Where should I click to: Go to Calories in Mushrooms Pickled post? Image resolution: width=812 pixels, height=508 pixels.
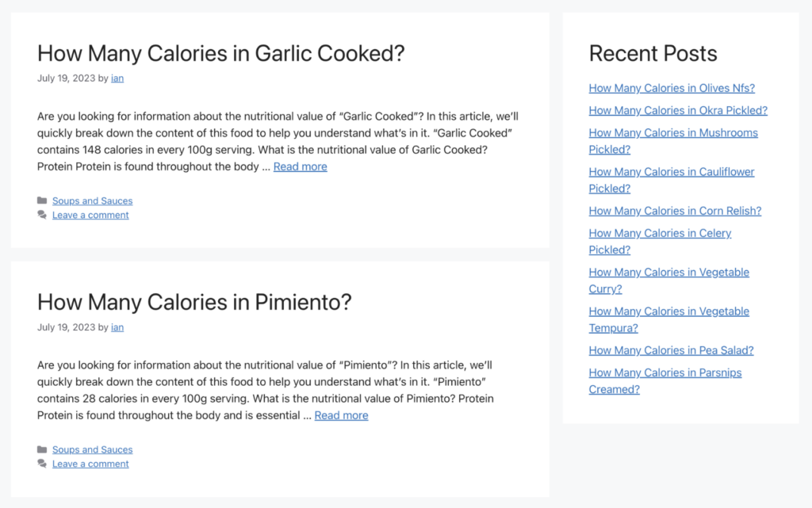click(673, 141)
